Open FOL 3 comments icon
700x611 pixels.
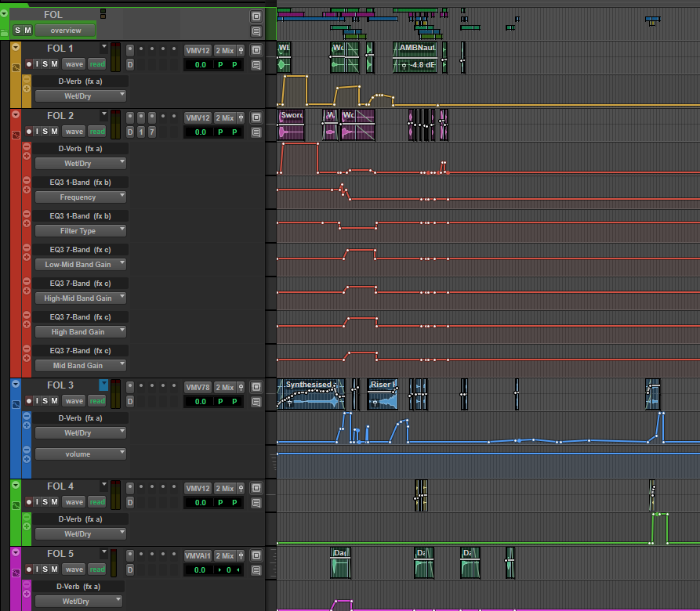[x=256, y=402]
